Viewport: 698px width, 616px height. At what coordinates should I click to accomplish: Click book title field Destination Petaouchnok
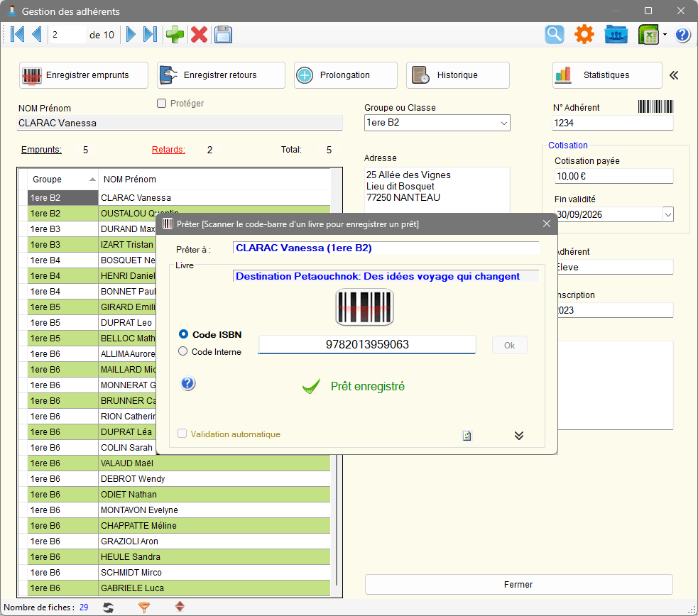pos(386,276)
